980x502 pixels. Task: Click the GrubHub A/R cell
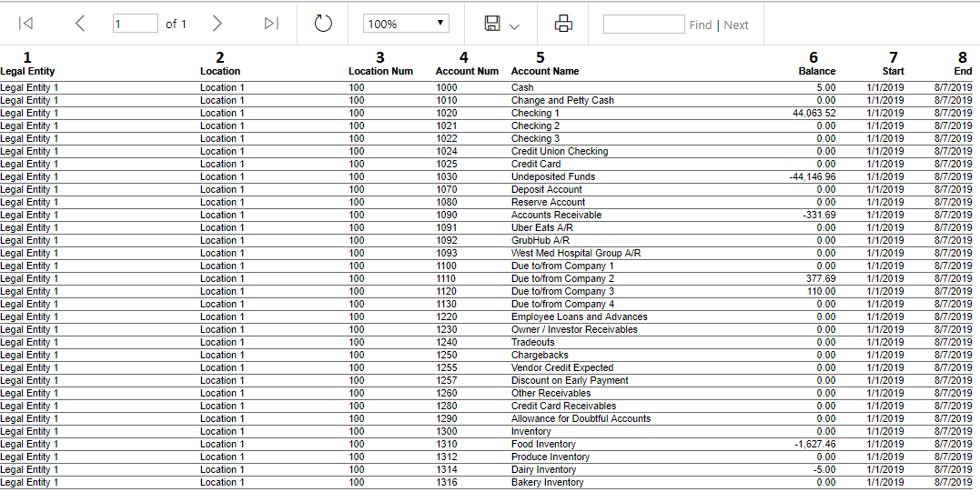[540, 240]
